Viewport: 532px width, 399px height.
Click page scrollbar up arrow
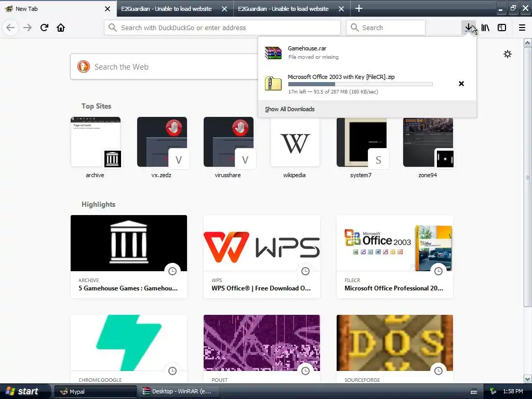[x=528, y=43]
